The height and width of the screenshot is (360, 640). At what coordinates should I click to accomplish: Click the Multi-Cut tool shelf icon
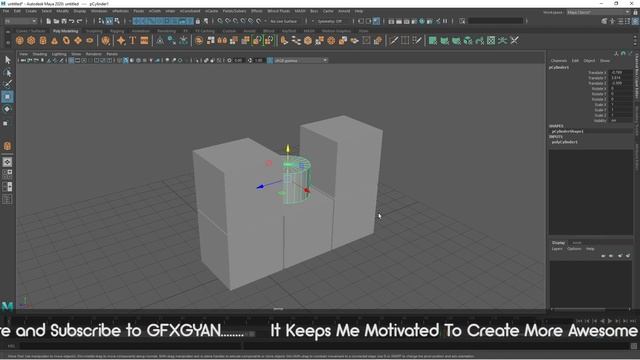coord(393,40)
